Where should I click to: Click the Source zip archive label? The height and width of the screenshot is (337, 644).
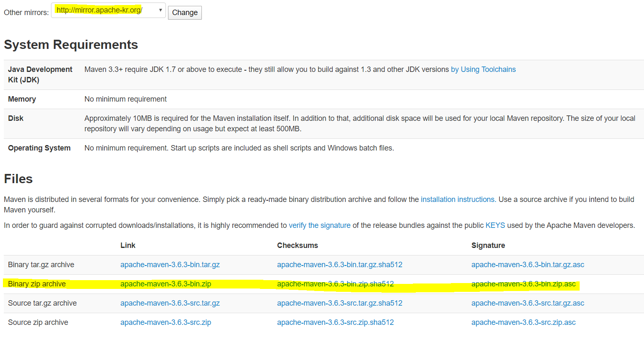pos(38,322)
